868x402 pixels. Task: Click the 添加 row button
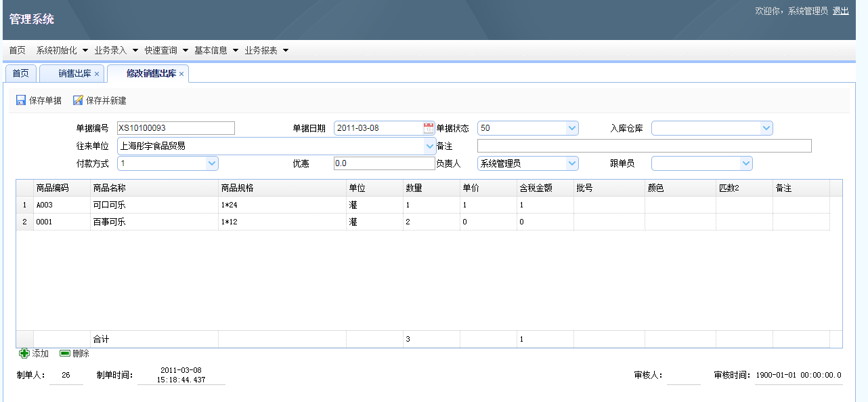coord(34,353)
